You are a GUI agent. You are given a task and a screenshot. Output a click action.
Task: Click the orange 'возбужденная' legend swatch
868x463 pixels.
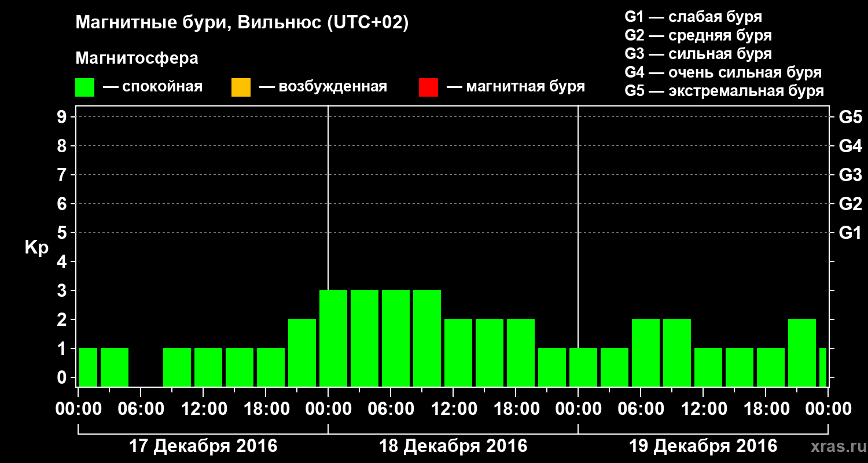(241, 87)
